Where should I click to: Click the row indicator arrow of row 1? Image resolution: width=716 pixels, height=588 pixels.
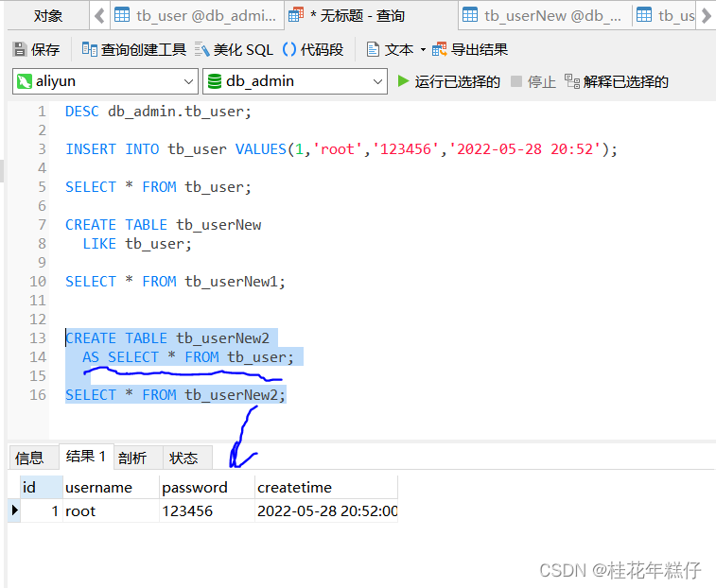coord(14,510)
